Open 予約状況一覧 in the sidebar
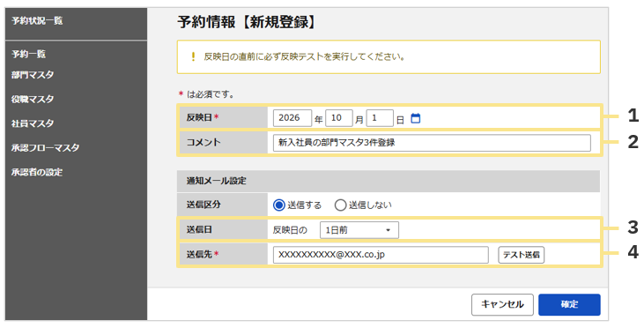The width and height of the screenshot is (644, 328). click(37, 20)
